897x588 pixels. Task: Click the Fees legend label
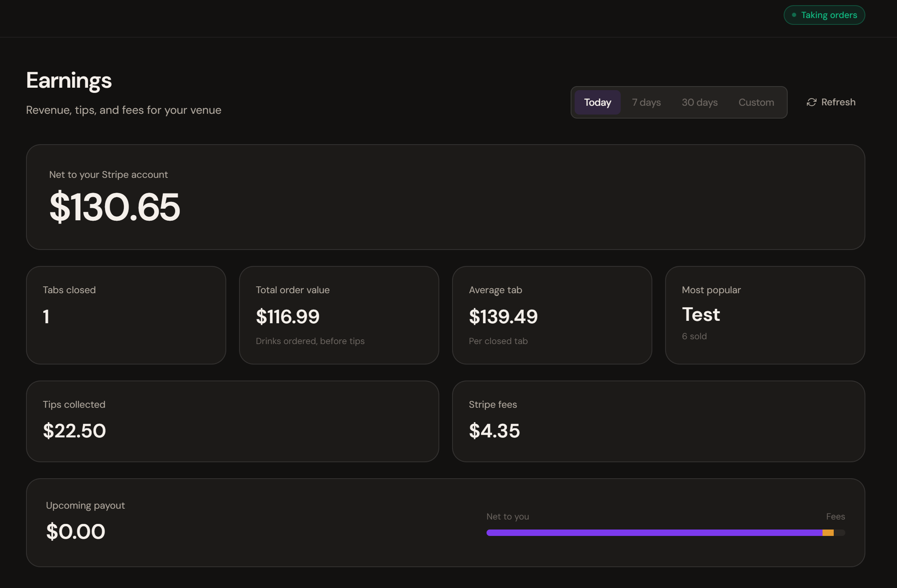click(836, 517)
